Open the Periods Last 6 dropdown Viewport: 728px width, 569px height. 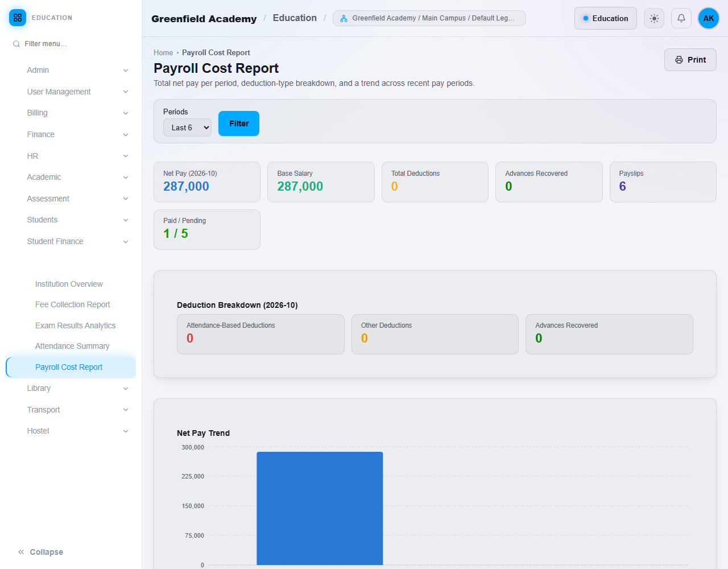pyautogui.click(x=187, y=127)
